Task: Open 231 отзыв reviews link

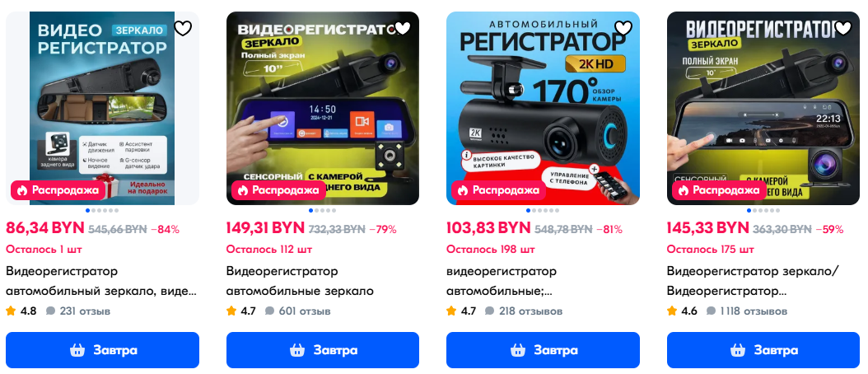Action: pyautogui.click(x=78, y=311)
